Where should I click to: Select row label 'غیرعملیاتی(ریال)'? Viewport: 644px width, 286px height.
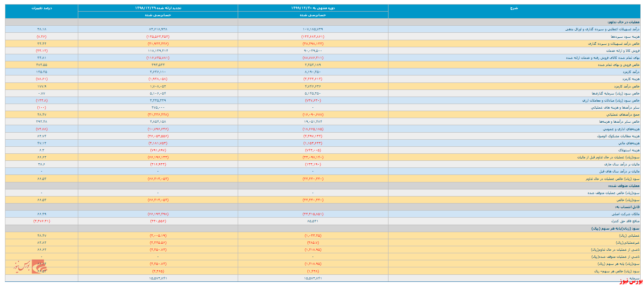628,242
